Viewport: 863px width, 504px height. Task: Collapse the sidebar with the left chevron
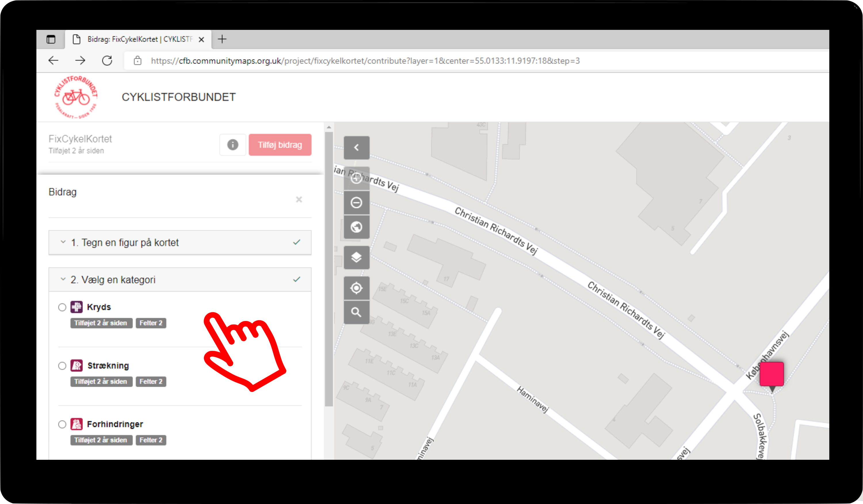coord(356,147)
